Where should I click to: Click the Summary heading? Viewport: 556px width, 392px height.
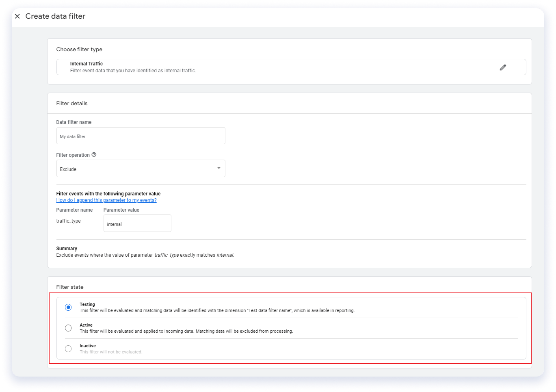(x=67, y=249)
